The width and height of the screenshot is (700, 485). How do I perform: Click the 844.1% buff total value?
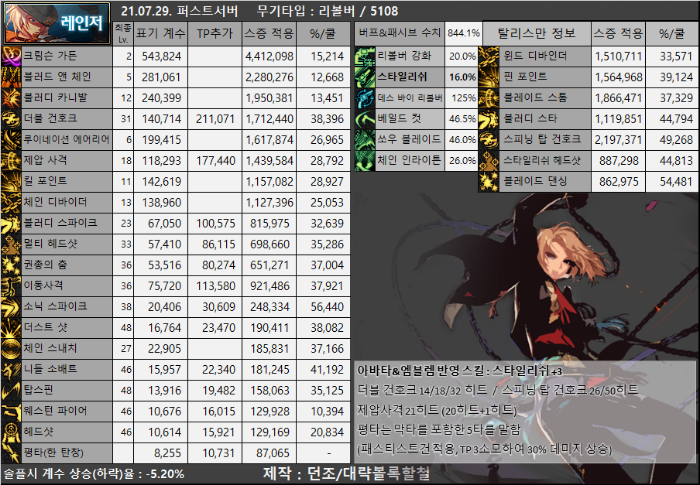tap(462, 32)
